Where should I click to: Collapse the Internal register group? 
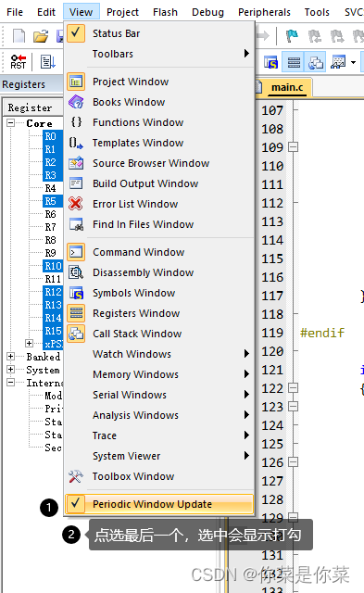tap(10, 383)
